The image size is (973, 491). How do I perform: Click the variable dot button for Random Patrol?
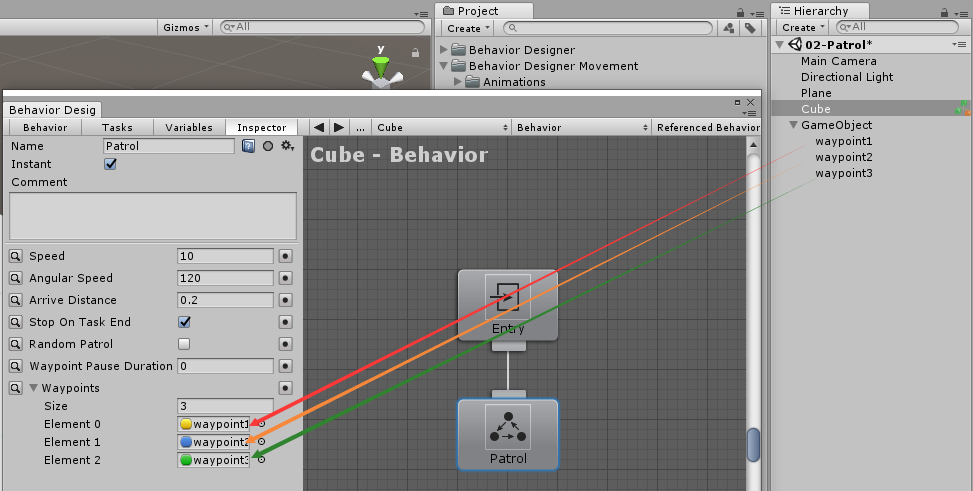coord(285,345)
